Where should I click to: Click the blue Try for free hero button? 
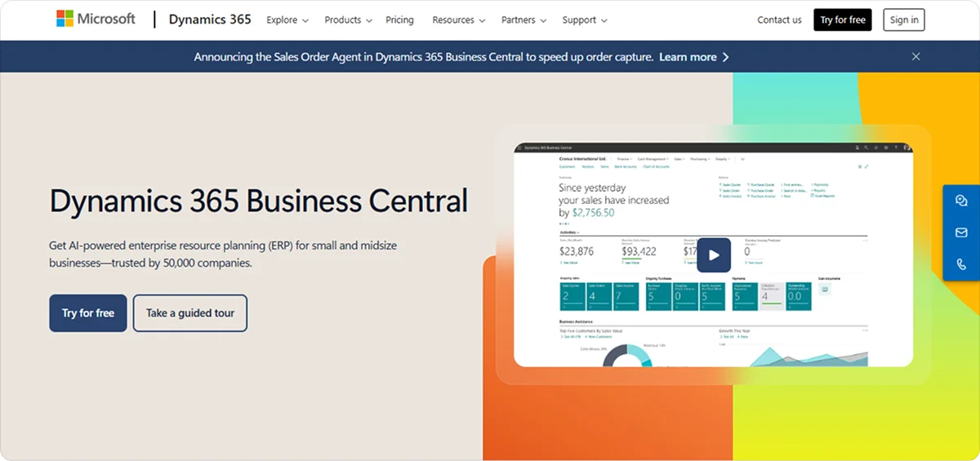88,313
